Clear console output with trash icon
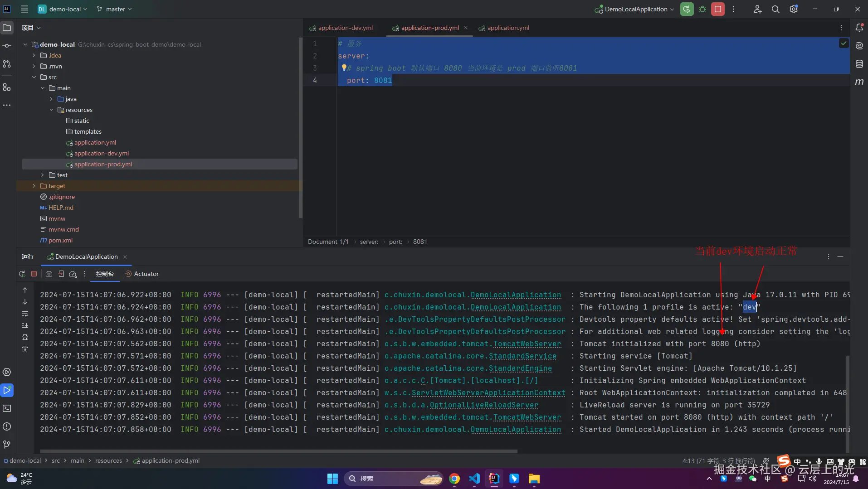 (x=25, y=349)
